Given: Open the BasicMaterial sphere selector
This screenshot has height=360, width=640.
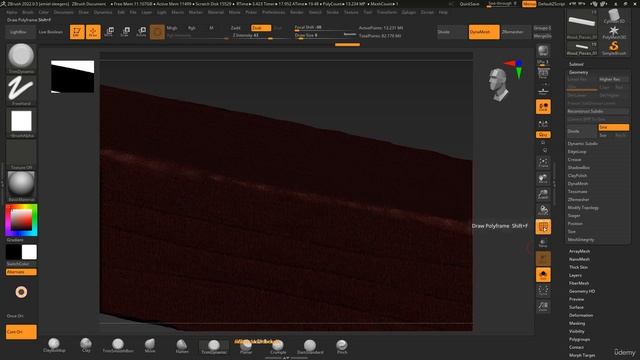Looking at the screenshot, I should coord(21,186).
